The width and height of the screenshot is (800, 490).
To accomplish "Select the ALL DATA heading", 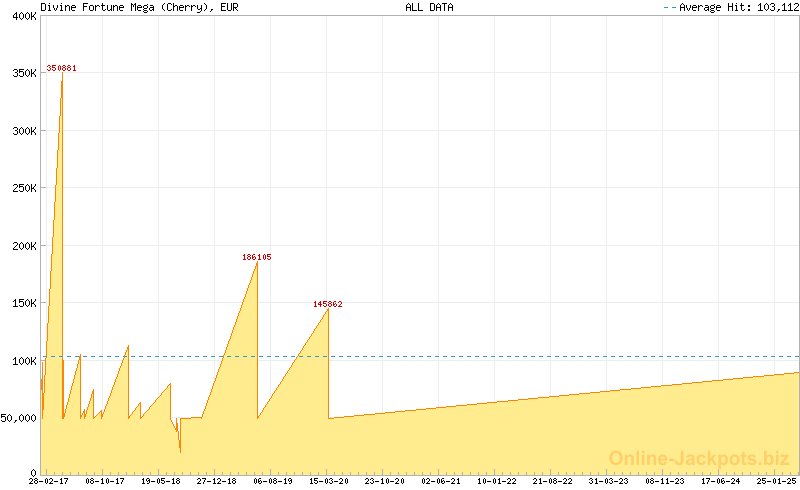I will point(429,7).
